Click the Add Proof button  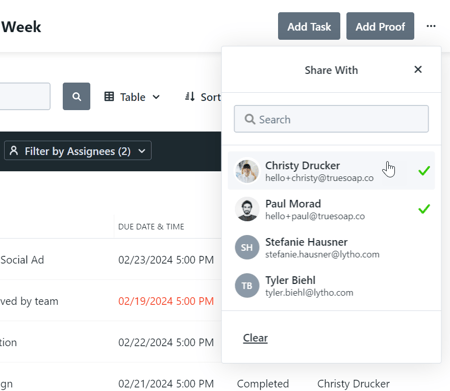click(380, 26)
